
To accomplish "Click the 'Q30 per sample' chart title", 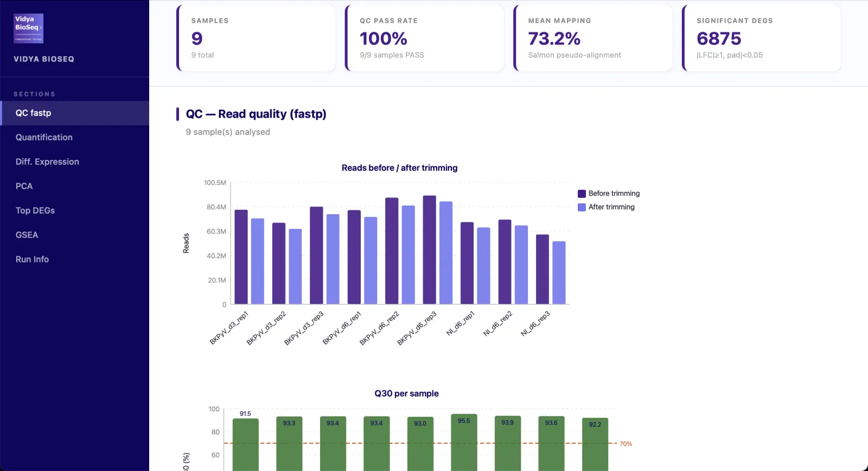I will coord(406,393).
